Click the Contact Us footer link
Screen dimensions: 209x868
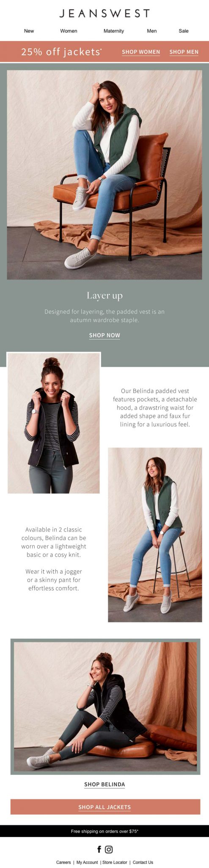[x=143, y=862]
